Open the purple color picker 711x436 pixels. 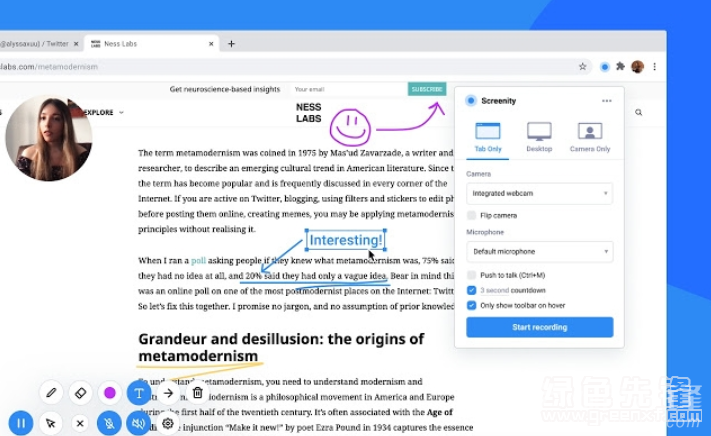[x=110, y=393]
